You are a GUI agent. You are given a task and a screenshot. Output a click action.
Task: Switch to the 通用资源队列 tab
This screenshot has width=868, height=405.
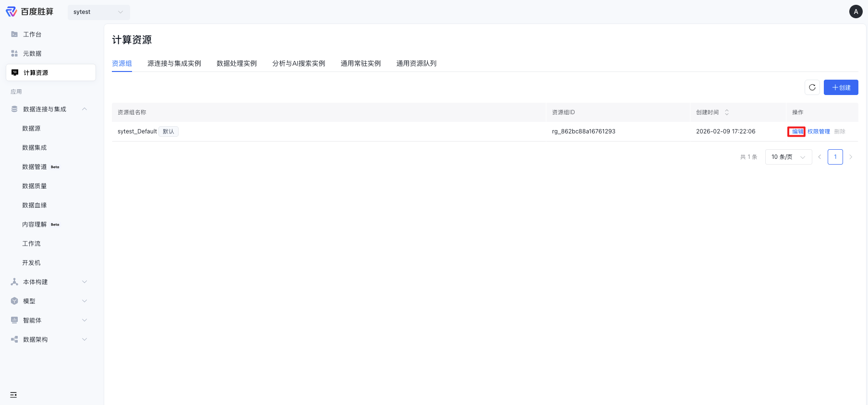point(416,63)
